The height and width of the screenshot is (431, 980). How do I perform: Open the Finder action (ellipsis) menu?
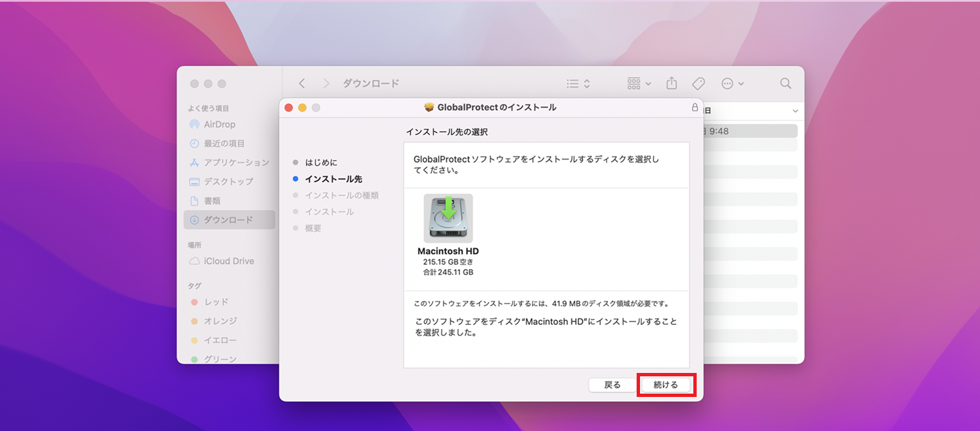[x=733, y=83]
